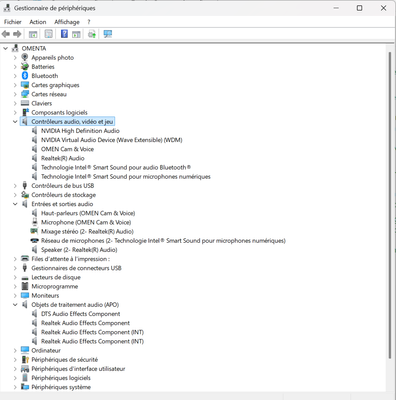Image resolution: width=396 pixels, height=400 pixels.
Task: Open the Help toolbar icon with question mark
Action: click(x=64, y=34)
